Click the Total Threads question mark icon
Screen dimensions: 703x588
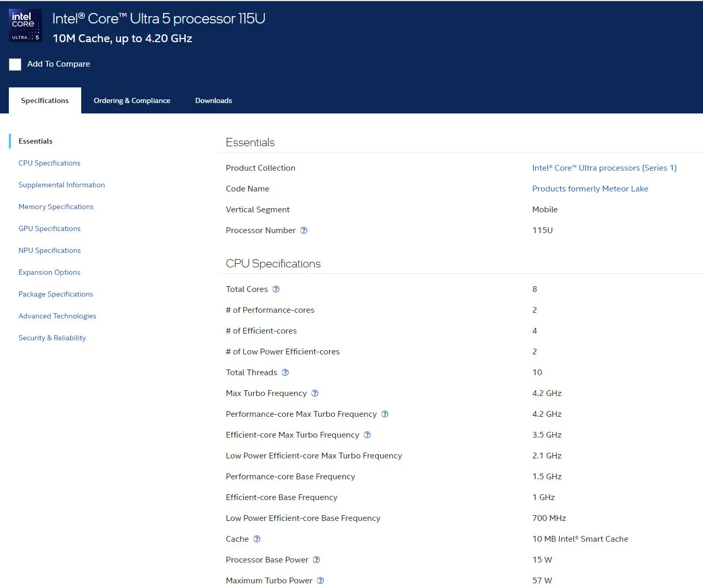click(x=285, y=373)
